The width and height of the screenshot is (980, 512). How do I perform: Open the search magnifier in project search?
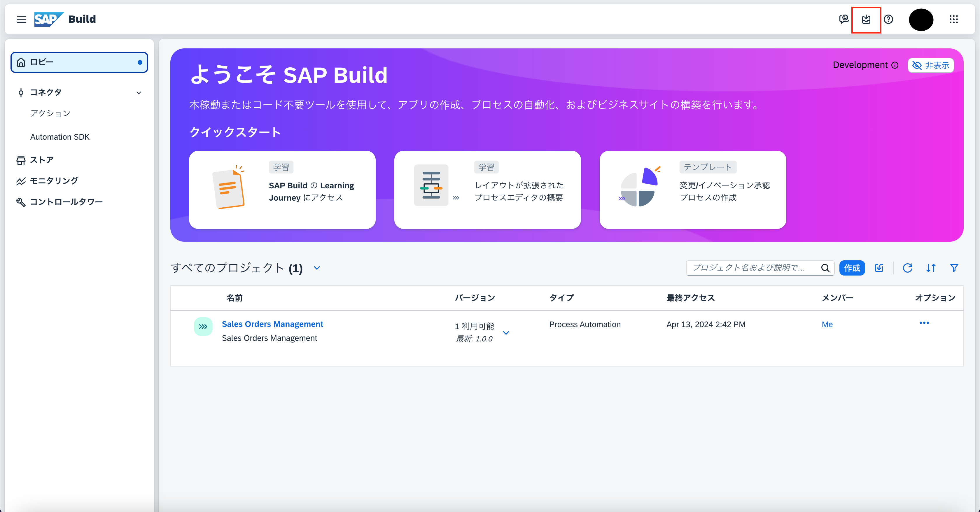pyautogui.click(x=825, y=268)
